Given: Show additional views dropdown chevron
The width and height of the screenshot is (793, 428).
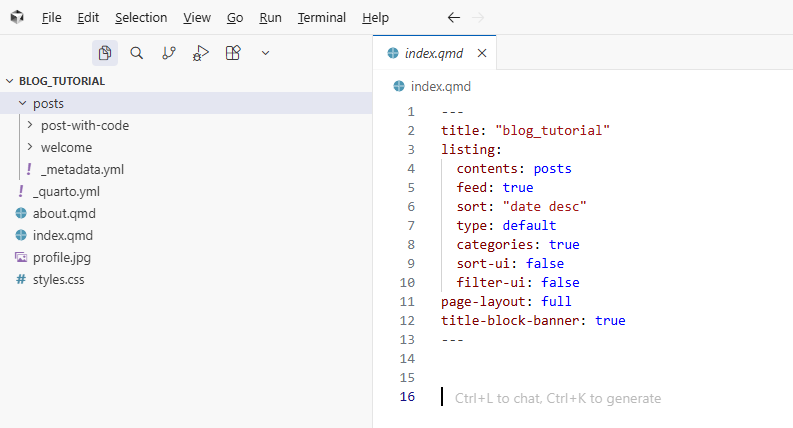Looking at the screenshot, I should pos(265,53).
